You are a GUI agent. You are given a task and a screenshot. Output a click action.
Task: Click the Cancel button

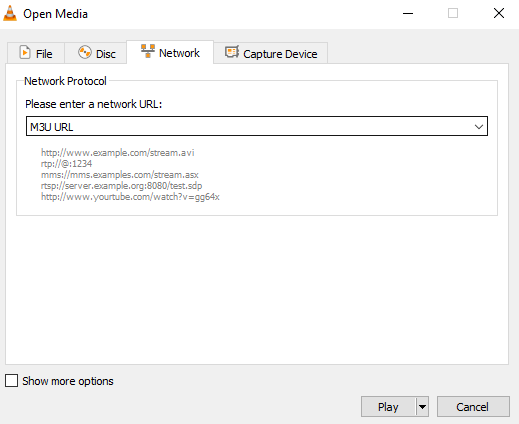click(x=473, y=407)
